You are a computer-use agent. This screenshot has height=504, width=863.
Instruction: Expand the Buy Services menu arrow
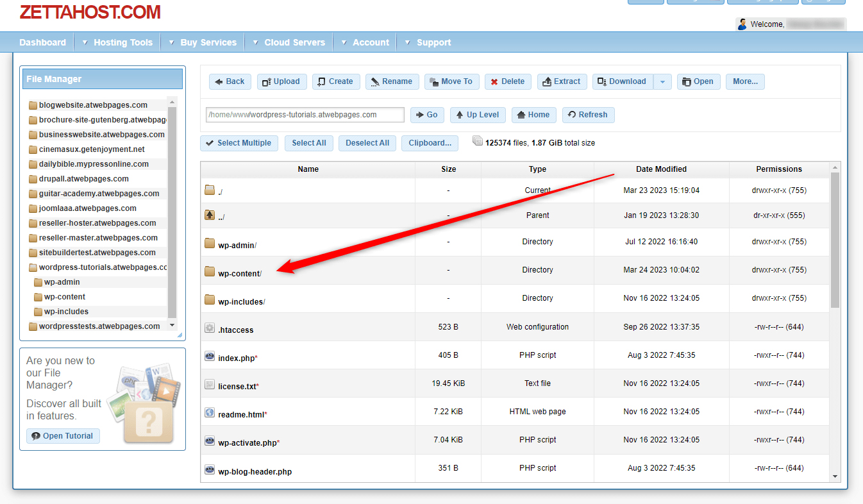(x=171, y=42)
